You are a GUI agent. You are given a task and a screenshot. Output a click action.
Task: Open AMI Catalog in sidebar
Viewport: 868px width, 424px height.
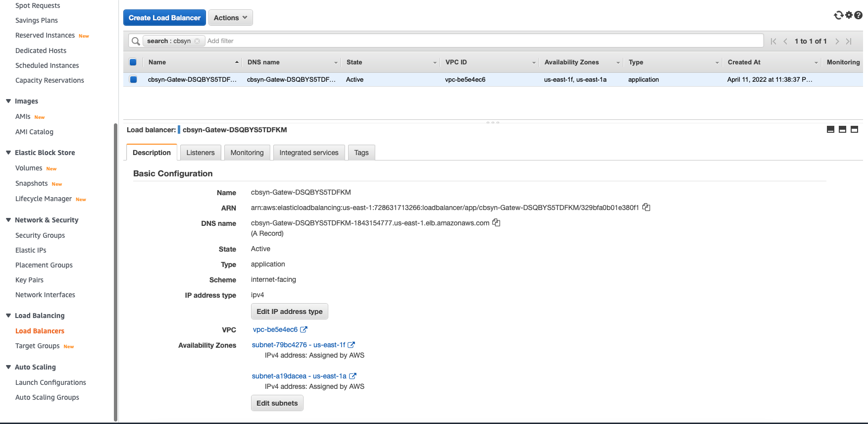34,132
